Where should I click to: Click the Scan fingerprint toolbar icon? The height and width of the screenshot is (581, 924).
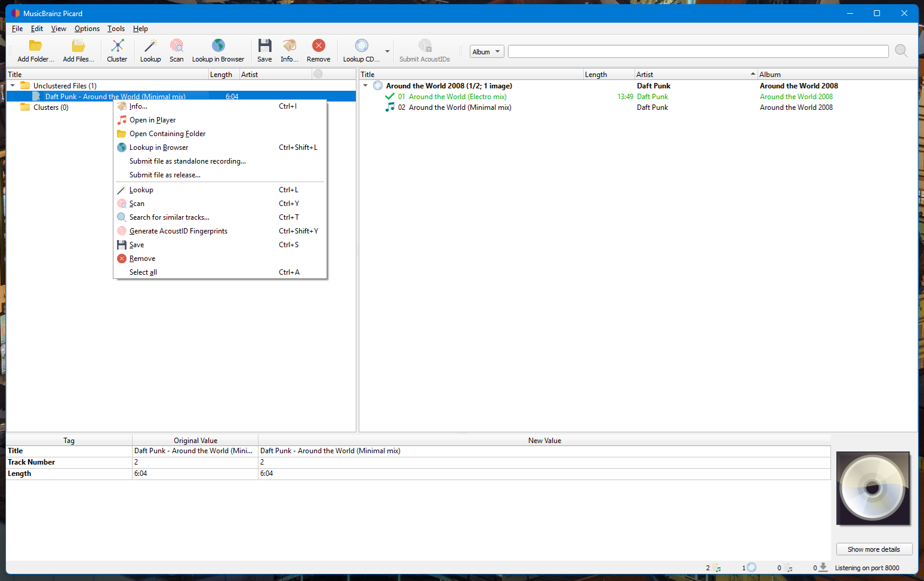[177, 47]
